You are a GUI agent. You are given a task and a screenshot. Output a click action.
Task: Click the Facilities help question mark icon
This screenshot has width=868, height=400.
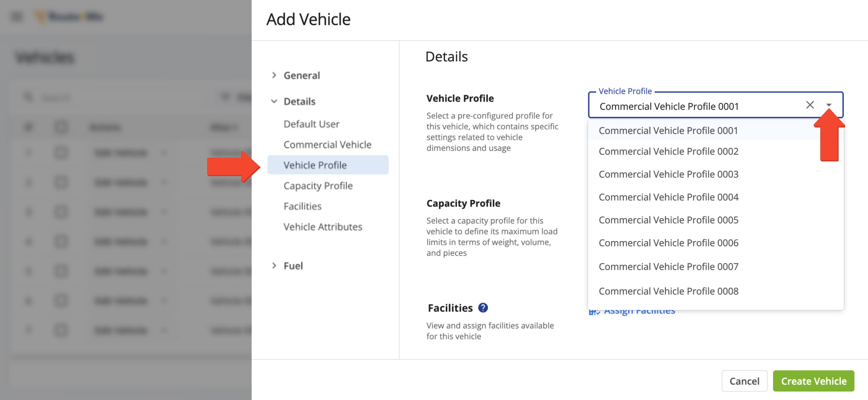click(x=483, y=308)
